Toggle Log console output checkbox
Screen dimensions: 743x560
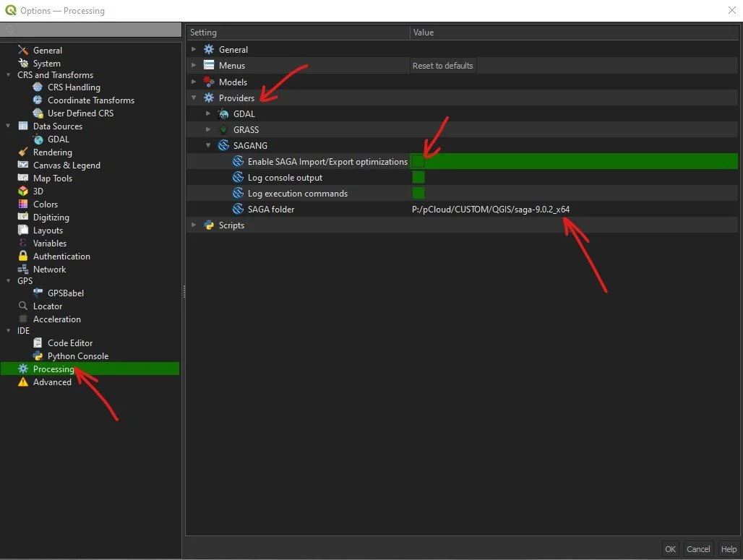point(418,177)
